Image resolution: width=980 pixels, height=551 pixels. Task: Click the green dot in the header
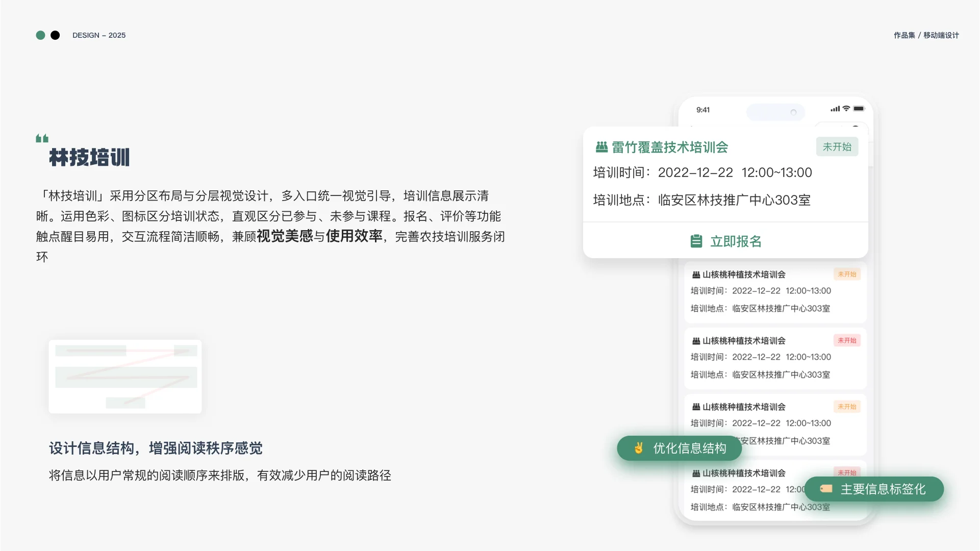coord(41,35)
